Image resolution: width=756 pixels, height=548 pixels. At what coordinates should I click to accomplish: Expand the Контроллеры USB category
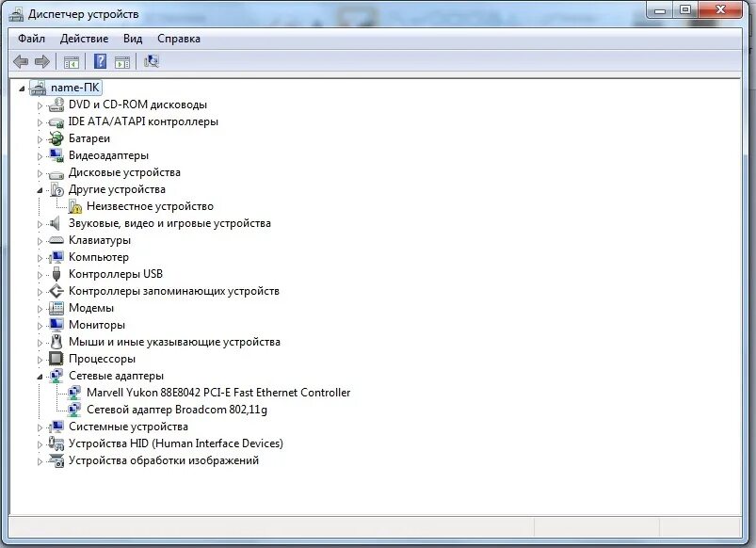coord(40,275)
